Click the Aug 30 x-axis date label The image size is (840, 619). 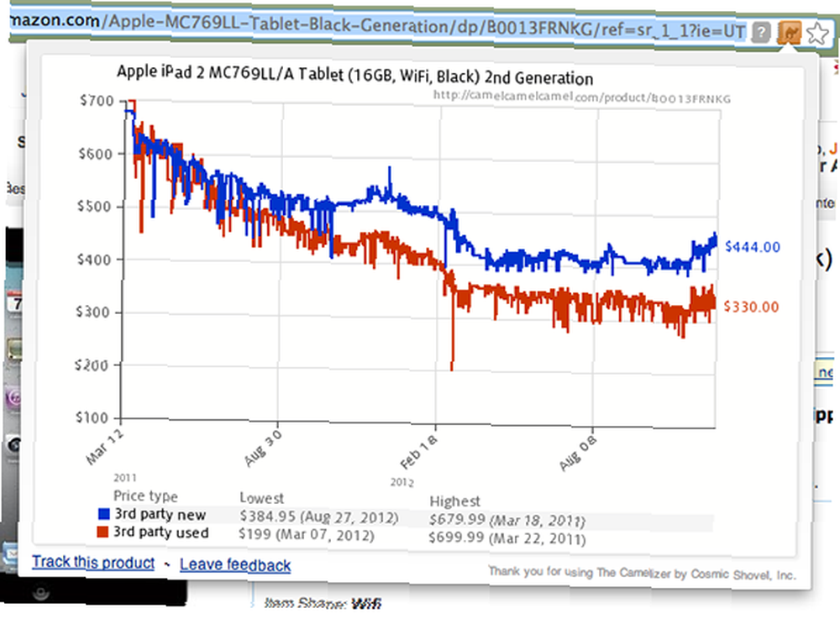pos(262,449)
